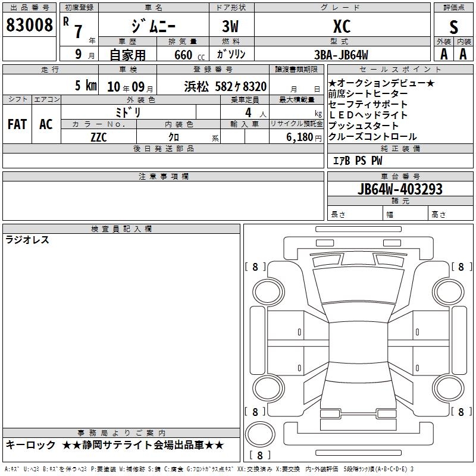
Task: Select the 登録番号 header
Action: click(x=213, y=69)
